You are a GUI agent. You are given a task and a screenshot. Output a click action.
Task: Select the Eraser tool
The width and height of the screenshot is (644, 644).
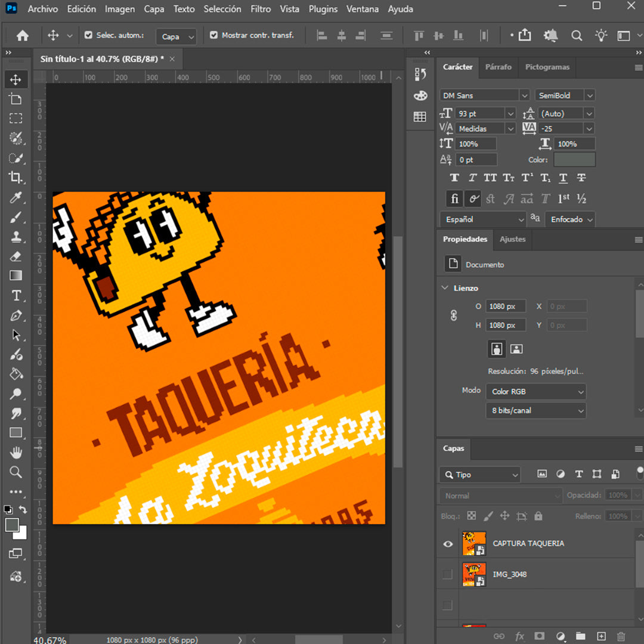[x=16, y=256]
